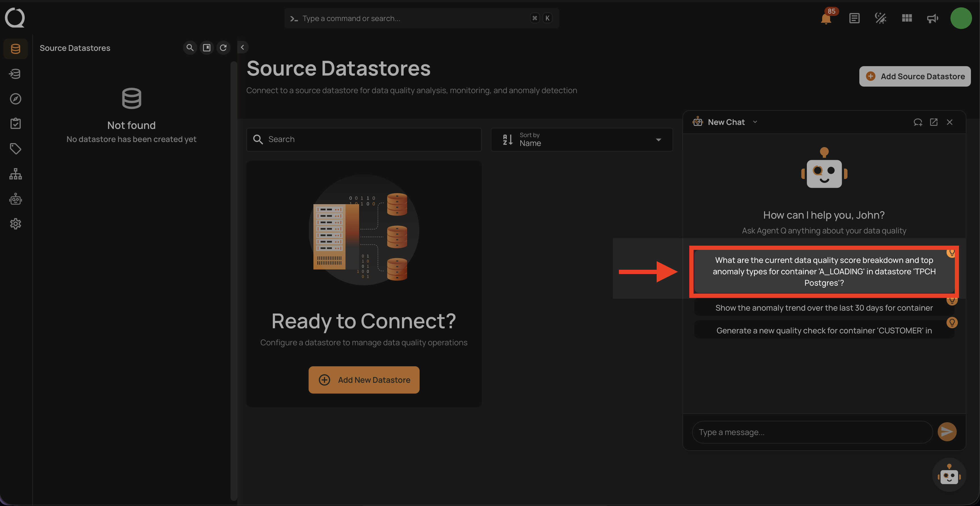
Task: Select the CUSTOMER quality check suggestion
Action: click(824, 330)
